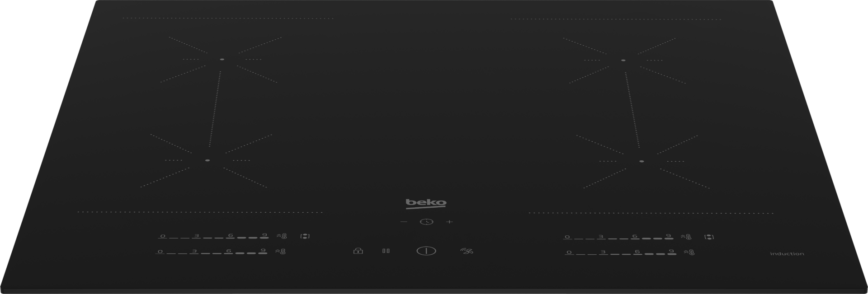Toggle the left flexi-zone bridge icon
The width and height of the screenshot is (868, 294).
click(305, 236)
